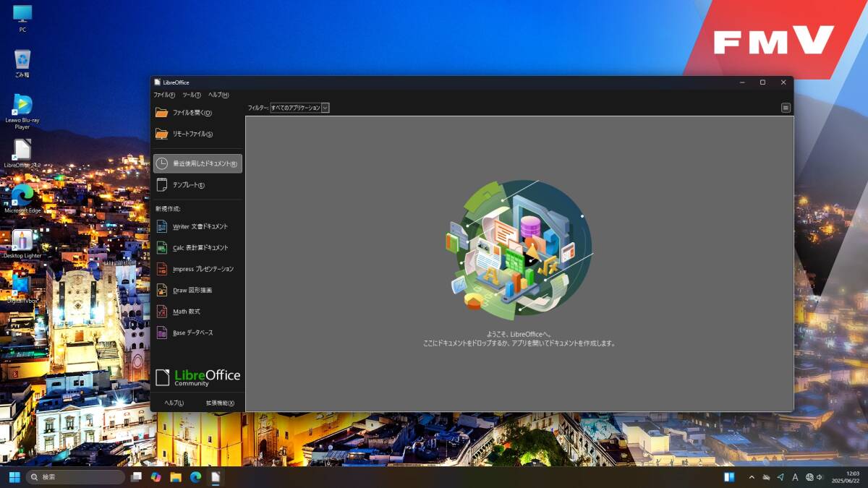
Task: Open Microsoft Edge from the taskbar
Action: (x=195, y=477)
